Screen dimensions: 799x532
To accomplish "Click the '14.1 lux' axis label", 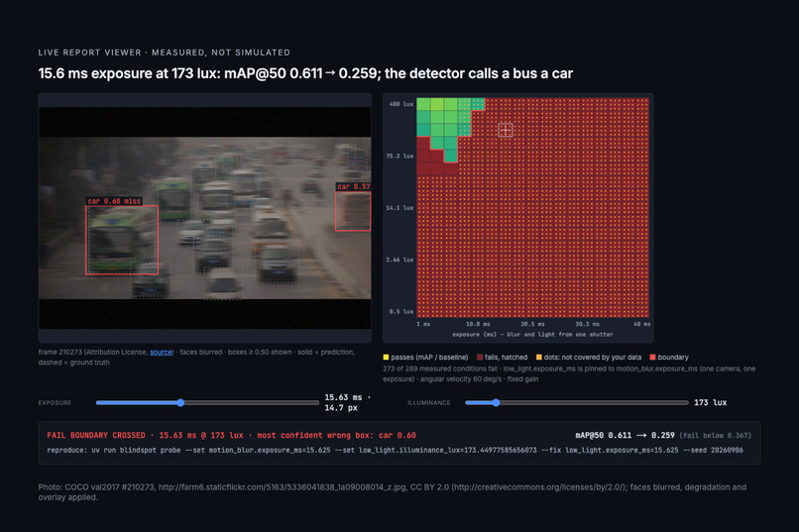I will click(399, 208).
